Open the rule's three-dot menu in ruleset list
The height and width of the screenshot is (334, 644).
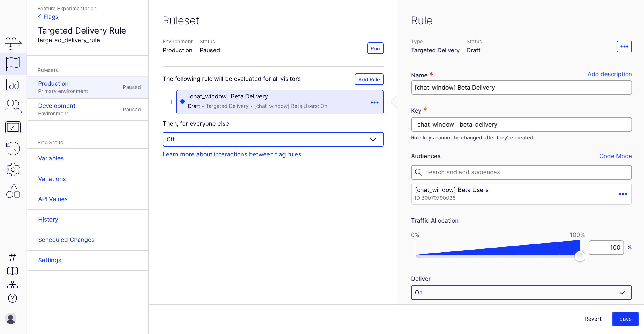tap(374, 102)
